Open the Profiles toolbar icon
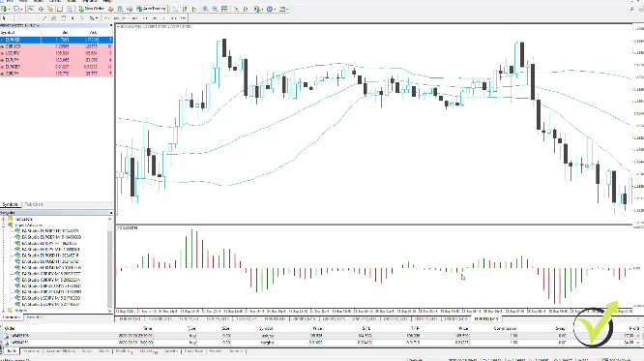The height and width of the screenshot is (361, 644). (x=16, y=9)
